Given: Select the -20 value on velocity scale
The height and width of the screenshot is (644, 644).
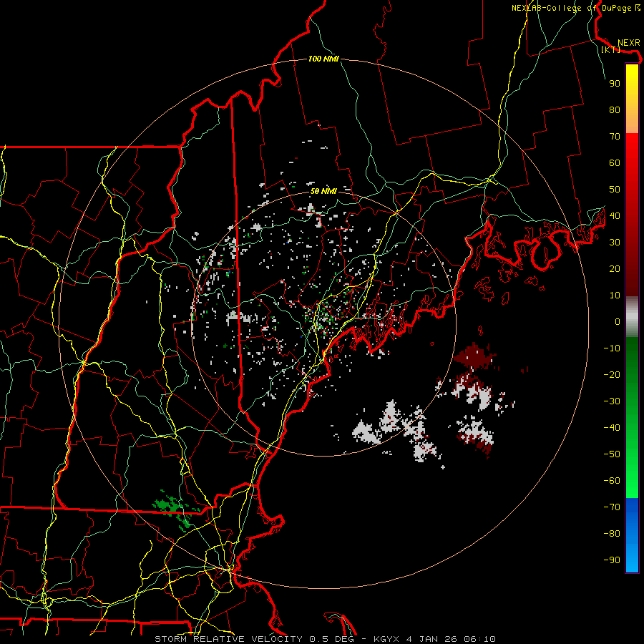Looking at the screenshot, I should pyautogui.click(x=612, y=375).
